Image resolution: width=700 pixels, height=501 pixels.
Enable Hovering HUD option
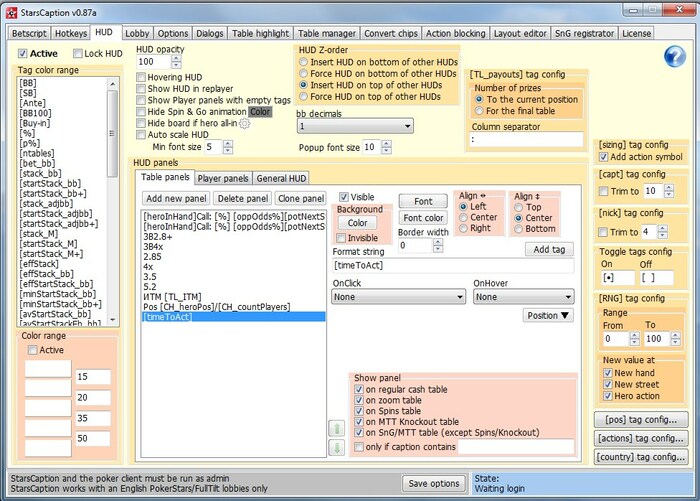pos(141,77)
